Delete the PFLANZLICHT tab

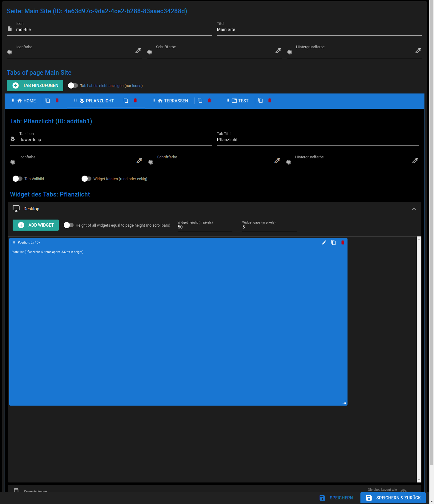point(135,101)
